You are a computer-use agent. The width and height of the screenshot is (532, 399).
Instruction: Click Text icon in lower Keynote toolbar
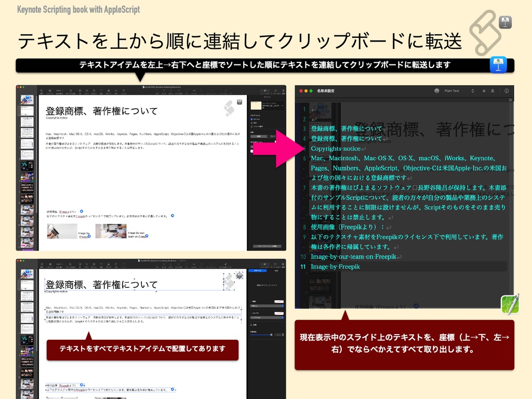[x=94, y=264]
